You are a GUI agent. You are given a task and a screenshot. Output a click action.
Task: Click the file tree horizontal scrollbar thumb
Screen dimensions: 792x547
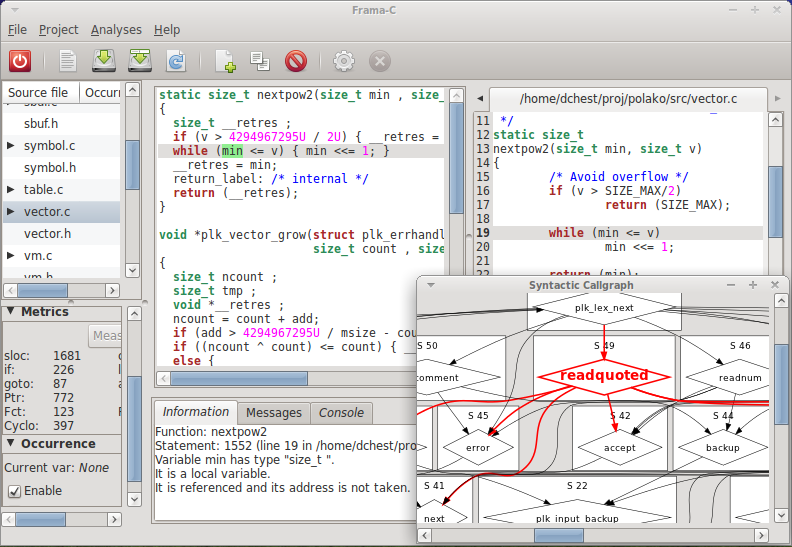[43, 290]
